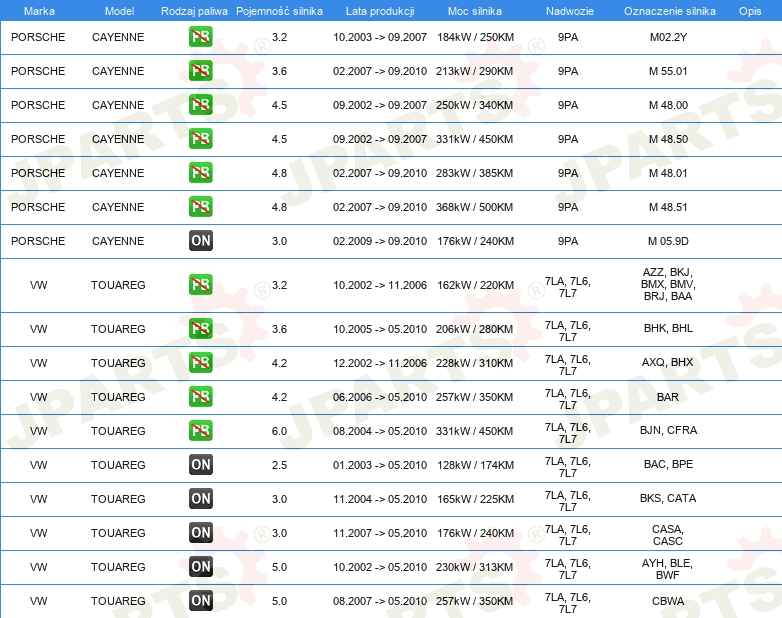Image resolution: width=782 pixels, height=618 pixels.
Task: Click power value 250kW / 340KM
Action: (x=474, y=105)
